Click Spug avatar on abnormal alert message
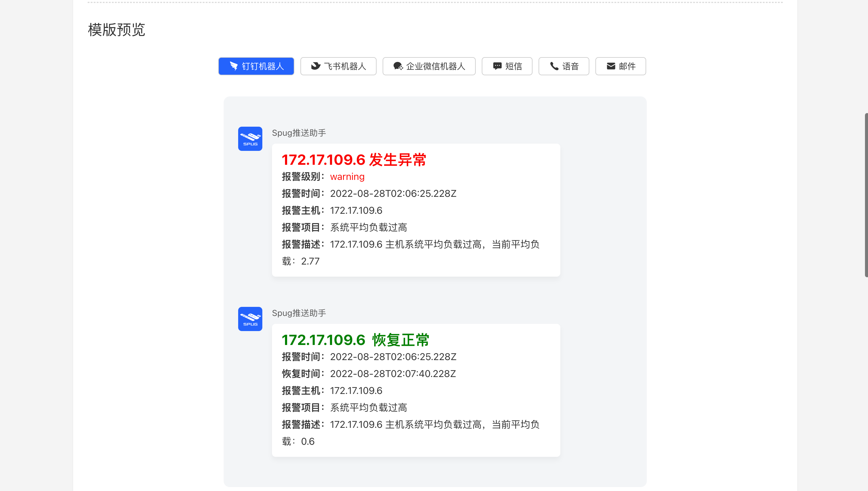This screenshot has height=491, width=868. (x=250, y=138)
